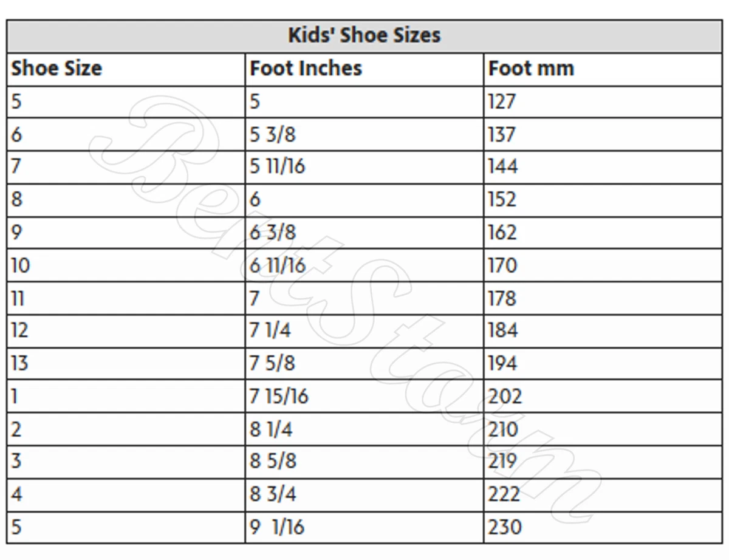The width and height of the screenshot is (729, 560).
Task: Click the 7 1/4 inches cell
Action: [364, 331]
